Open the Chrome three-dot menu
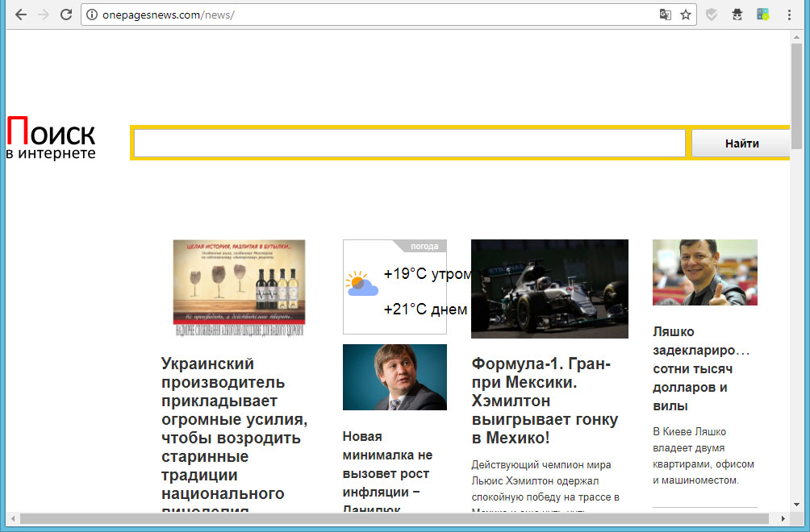The image size is (810, 532). 789,15
